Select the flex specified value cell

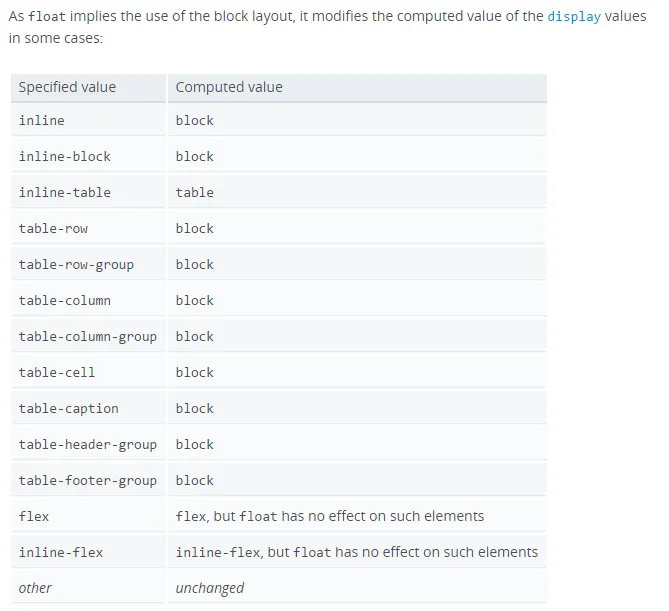pyautogui.click(x=88, y=516)
